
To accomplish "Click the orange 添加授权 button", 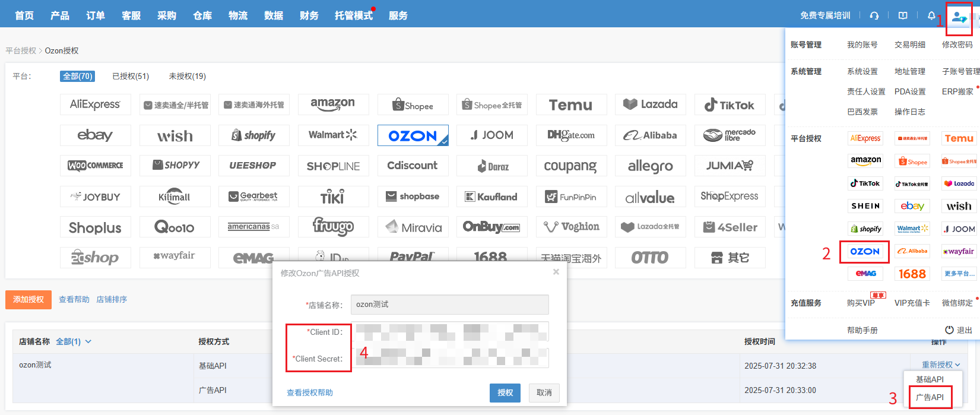I will click(28, 300).
